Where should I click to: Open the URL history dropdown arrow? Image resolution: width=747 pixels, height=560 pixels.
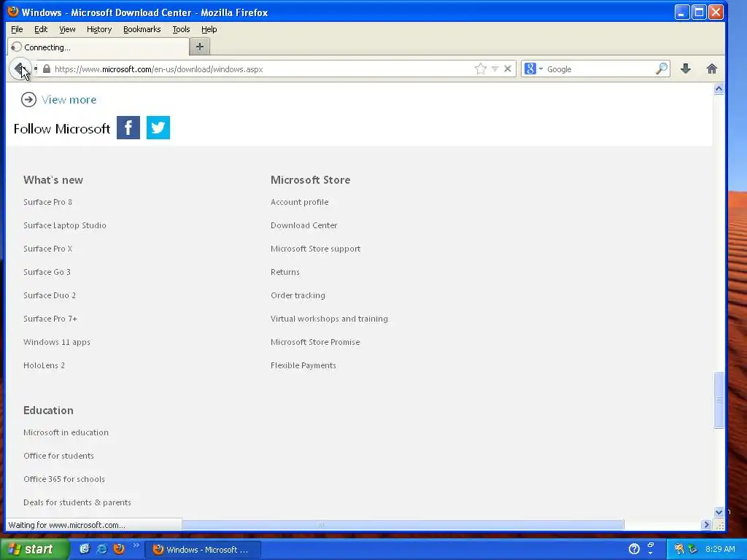pos(495,69)
